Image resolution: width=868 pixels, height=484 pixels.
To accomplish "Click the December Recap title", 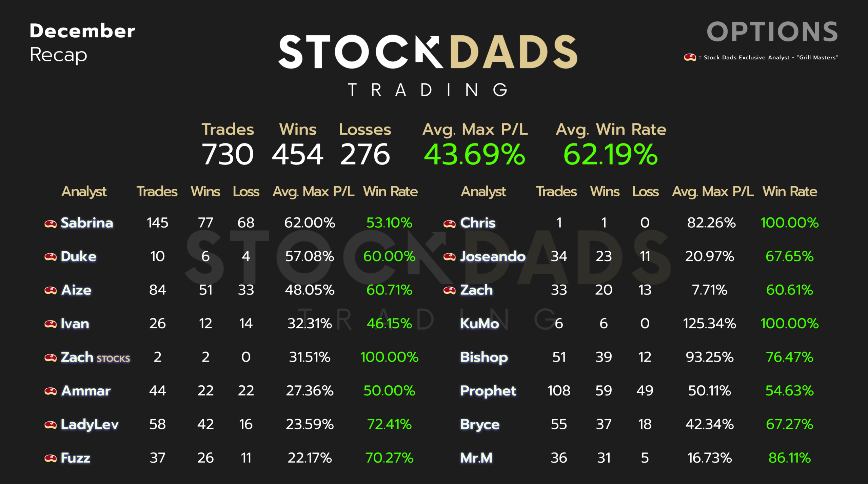I will pyautogui.click(x=82, y=42).
